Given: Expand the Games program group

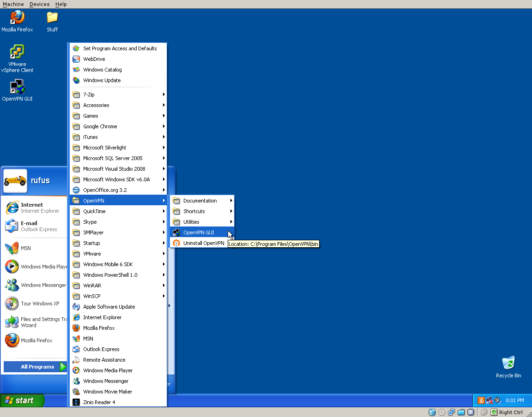Looking at the screenshot, I should click(x=118, y=116).
